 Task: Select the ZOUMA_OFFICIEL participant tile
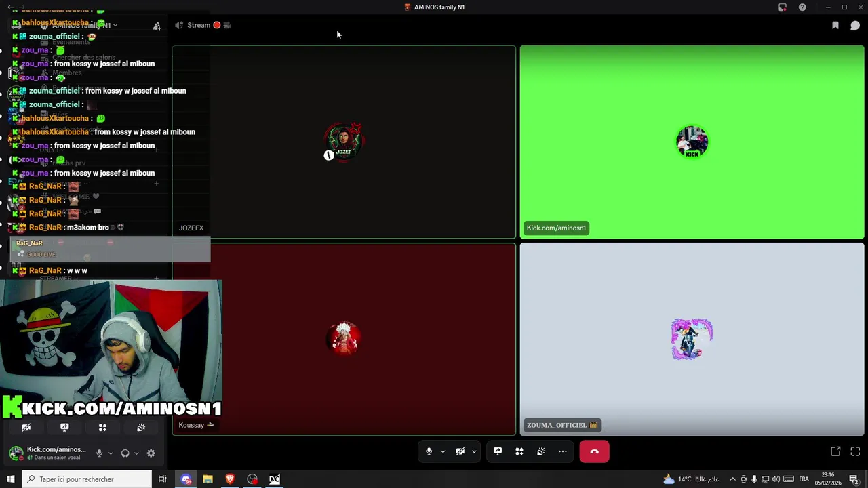click(x=692, y=339)
